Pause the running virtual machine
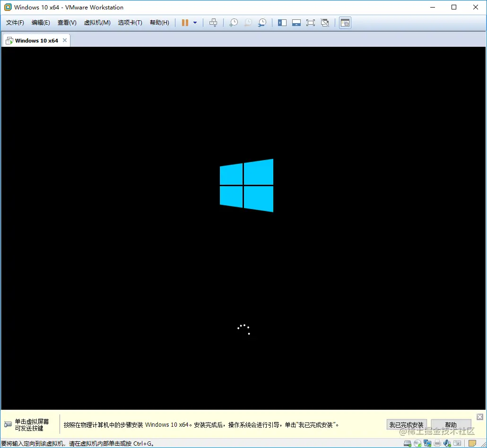 (185, 23)
